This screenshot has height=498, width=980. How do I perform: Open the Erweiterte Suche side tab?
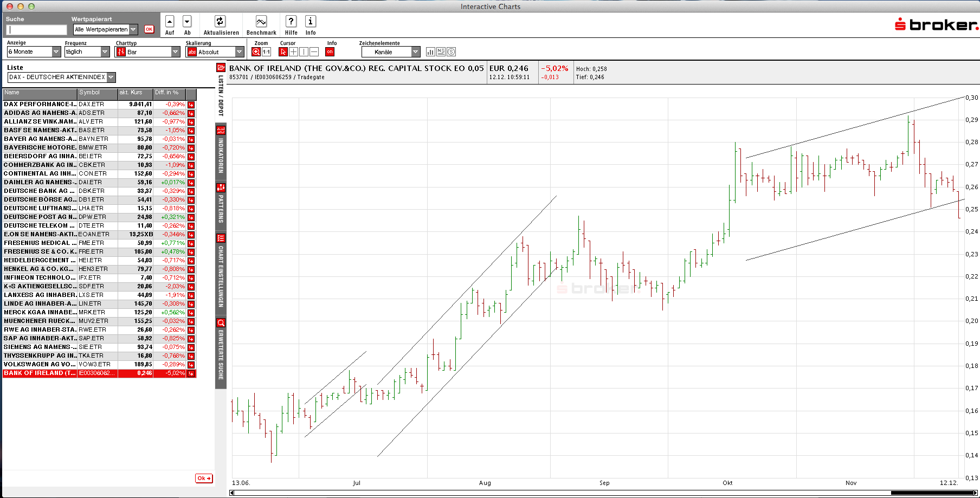point(221,352)
